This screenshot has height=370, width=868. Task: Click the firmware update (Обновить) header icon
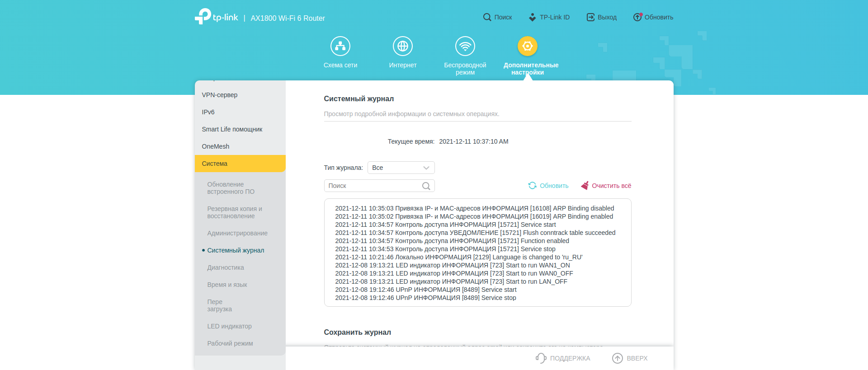click(637, 17)
